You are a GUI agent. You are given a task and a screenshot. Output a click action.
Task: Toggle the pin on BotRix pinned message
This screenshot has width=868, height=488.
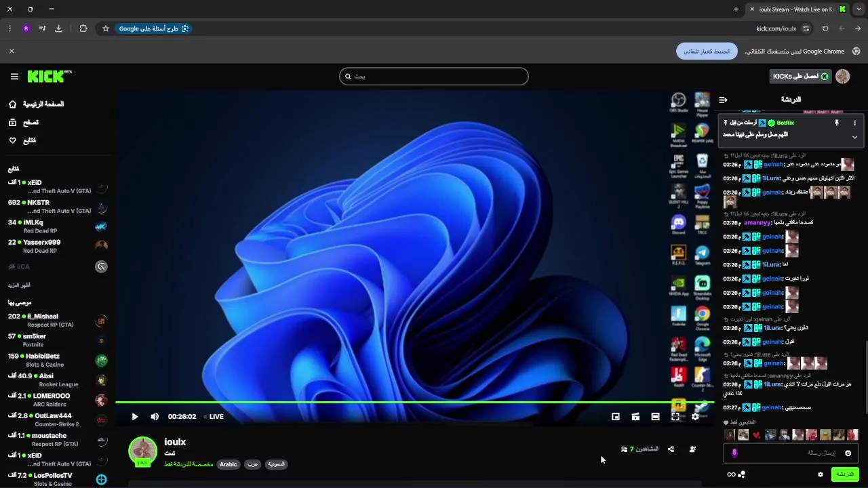point(836,123)
